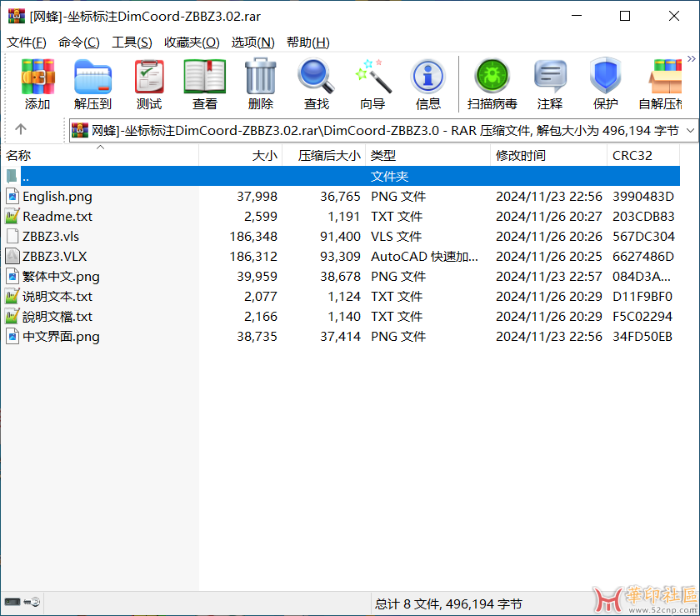Image resolution: width=700 pixels, height=616 pixels.
Task: Sort files by the 大小 column header
Action: pyautogui.click(x=241, y=155)
